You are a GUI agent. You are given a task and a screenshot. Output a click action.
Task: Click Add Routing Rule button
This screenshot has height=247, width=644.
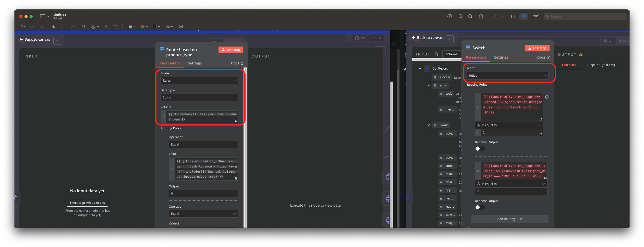pos(509,219)
